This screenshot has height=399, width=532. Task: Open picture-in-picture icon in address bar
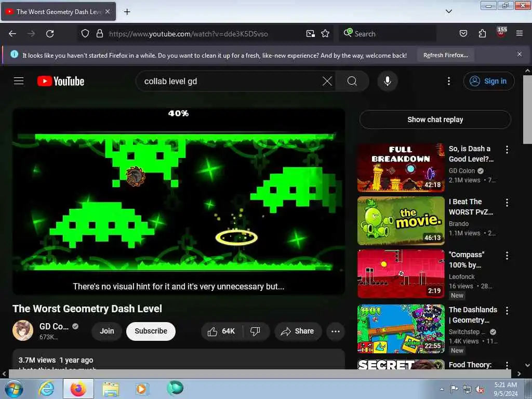(x=311, y=34)
